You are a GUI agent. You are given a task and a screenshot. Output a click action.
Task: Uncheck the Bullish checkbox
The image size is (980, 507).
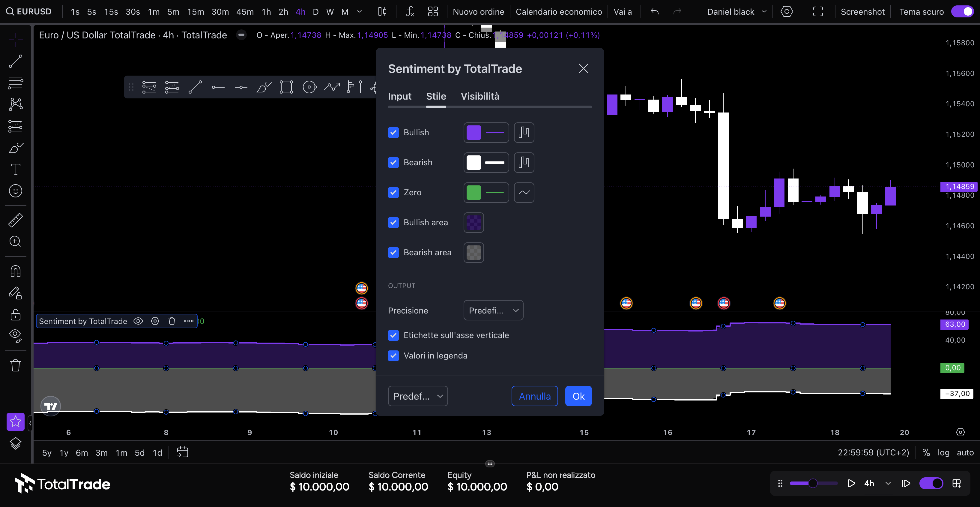(393, 133)
